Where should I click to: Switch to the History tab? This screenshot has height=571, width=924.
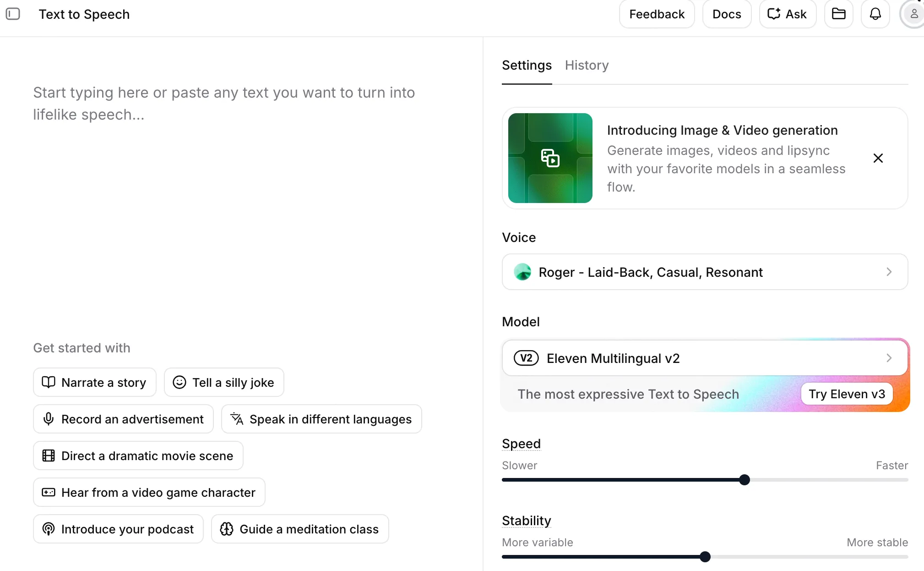pyautogui.click(x=587, y=65)
